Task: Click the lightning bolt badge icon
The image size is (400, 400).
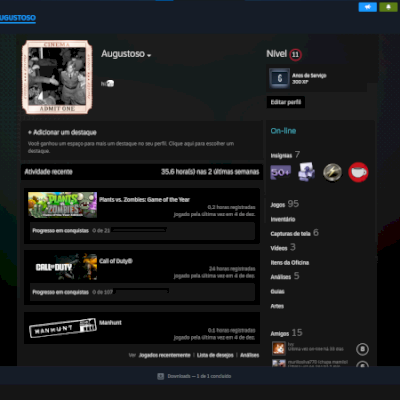Action: (x=332, y=172)
